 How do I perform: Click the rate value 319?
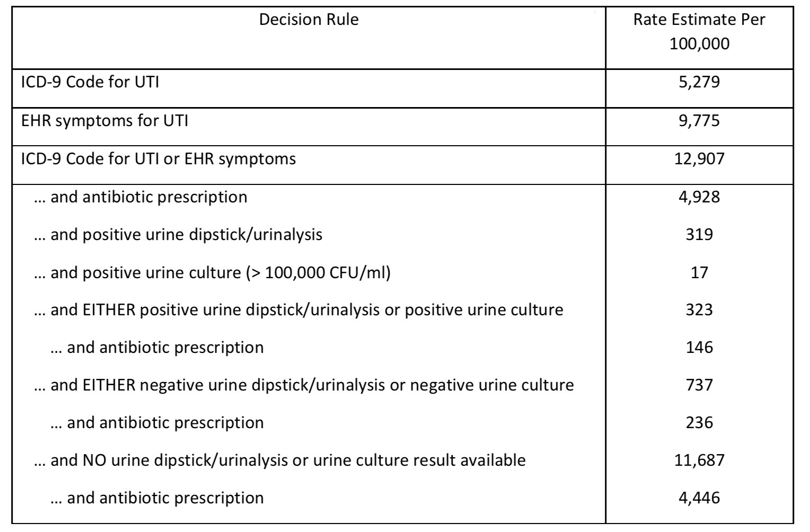click(x=699, y=235)
